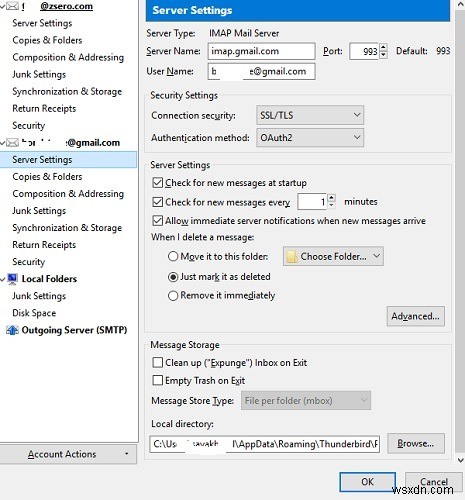
Task: Select Remove it immediately radio option
Action: 173,296
